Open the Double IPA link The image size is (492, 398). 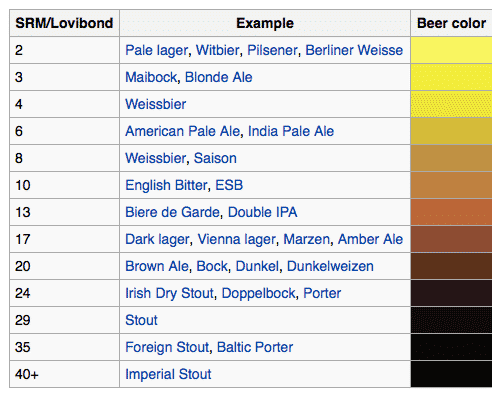pos(262,212)
